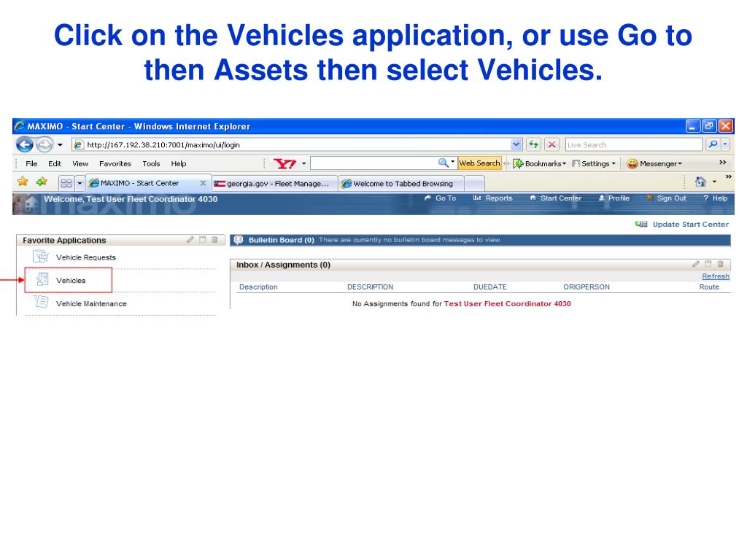This screenshot has height=560, width=747.
Task: Click the Add to Favorites star-plus icon
Action: click(x=42, y=182)
